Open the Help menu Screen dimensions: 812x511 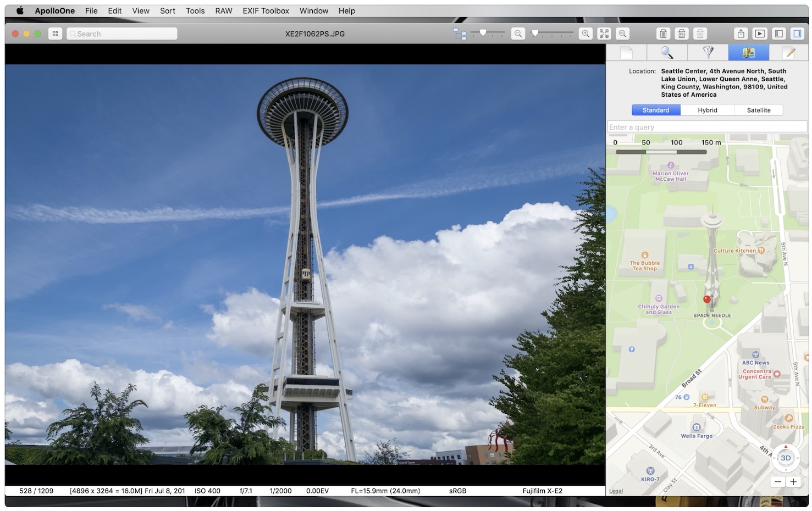click(x=347, y=10)
